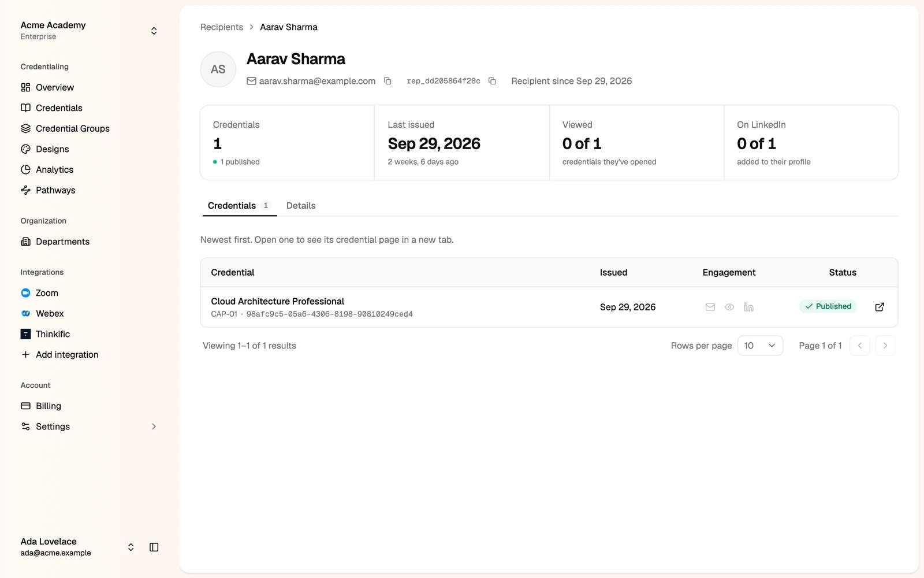Click the Last issued Sep 29, 2026 stat
Screen dimensions: 924x578
(462, 143)
